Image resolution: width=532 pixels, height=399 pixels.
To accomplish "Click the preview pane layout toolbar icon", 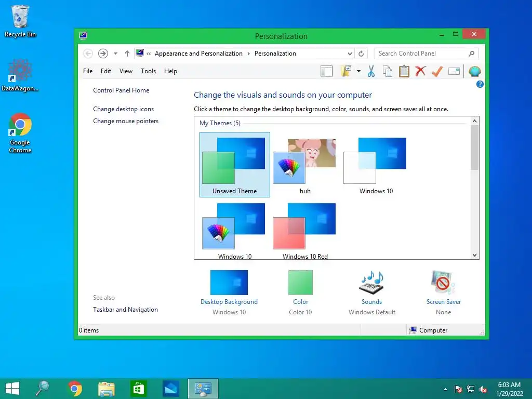I will tap(326, 71).
